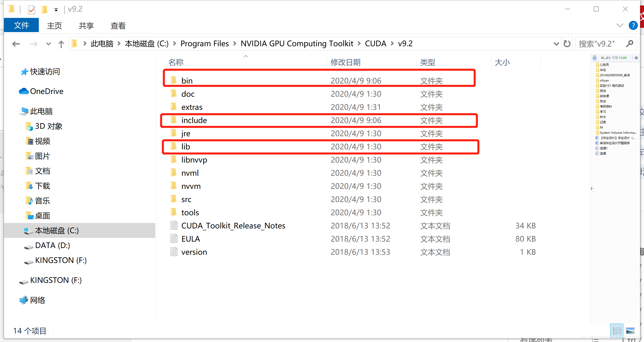Image resolution: width=644 pixels, height=342 pixels.
Task: Open the settings gear in side panel
Action: (636, 58)
